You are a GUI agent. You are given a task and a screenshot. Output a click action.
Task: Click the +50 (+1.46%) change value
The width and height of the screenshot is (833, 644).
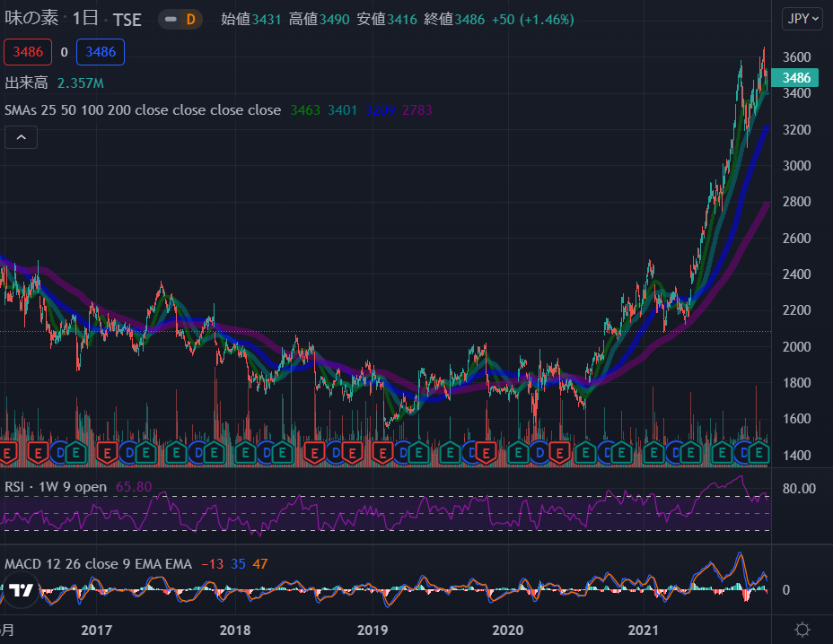(533, 20)
